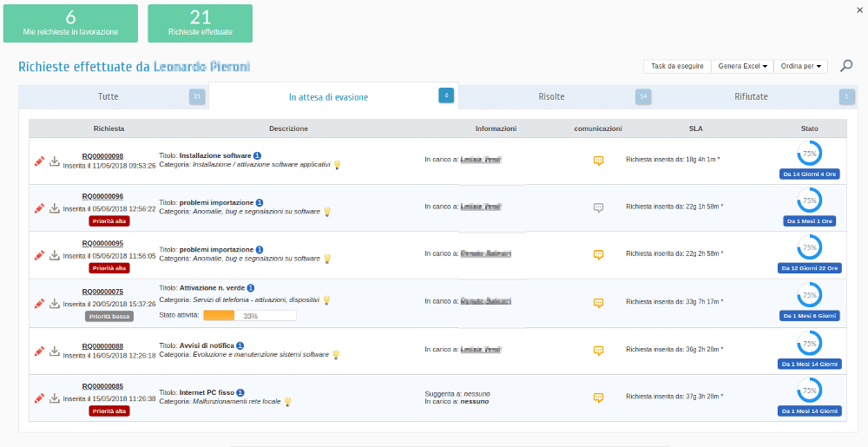
Task: Click the 75% progress circle for RQ00000098
Action: point(809,154)
